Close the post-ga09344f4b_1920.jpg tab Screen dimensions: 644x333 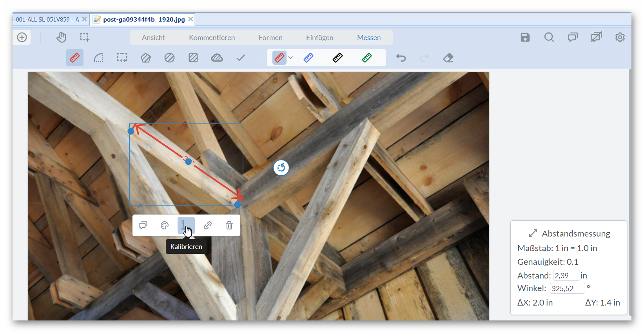click(x=190, y=19)
